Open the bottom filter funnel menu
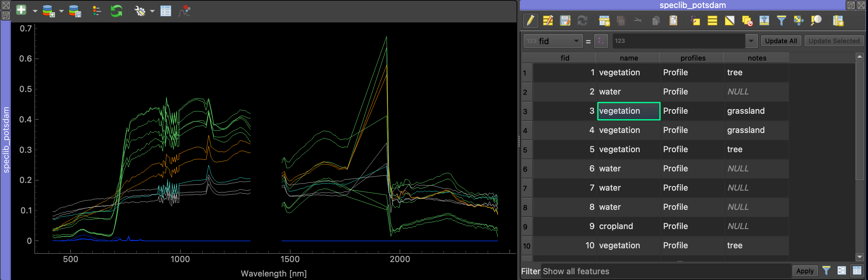 point(826,271)
